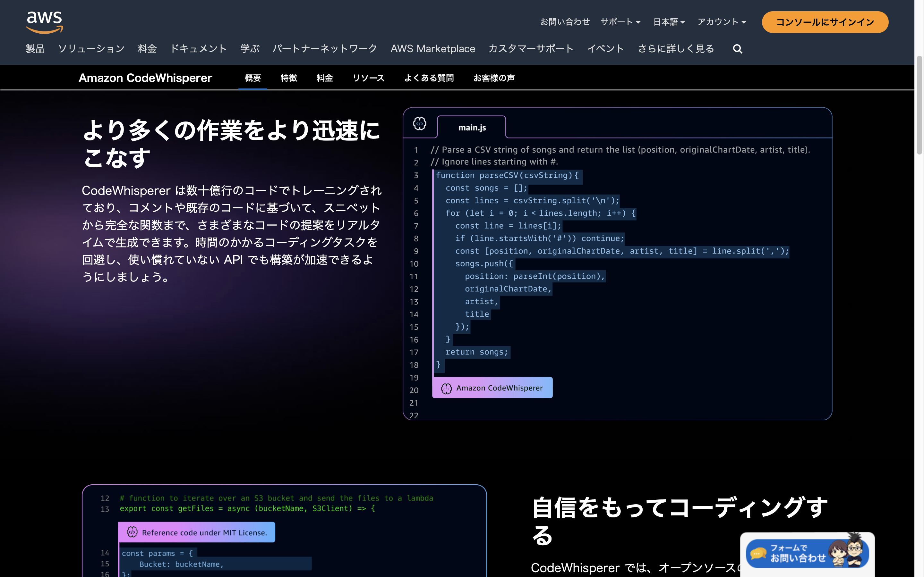Open the よくある質問 tab
The image size is (924, 577).
(x=429, y=78)
